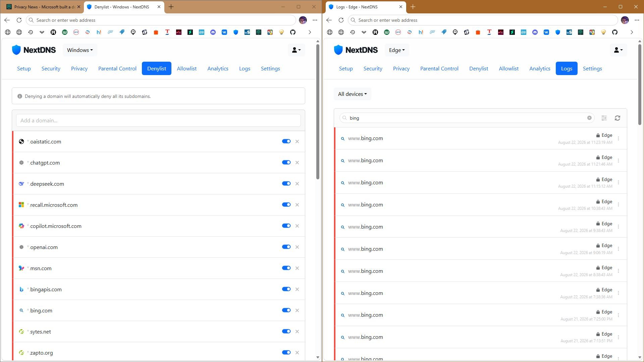Open the log filter options icon
This screenshot has width=644, height=362.
coord(604,118)
